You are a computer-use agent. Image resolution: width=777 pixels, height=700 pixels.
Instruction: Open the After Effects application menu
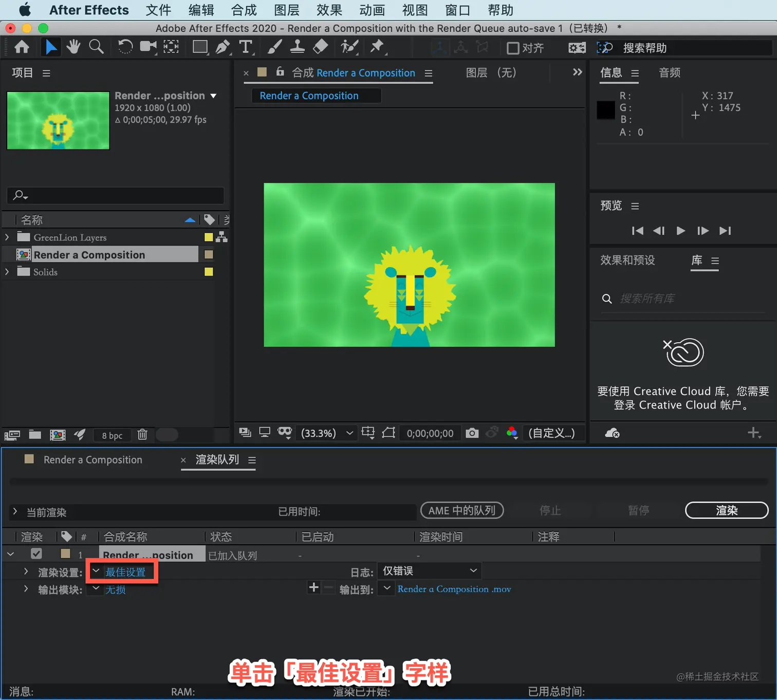click(89, 10)
